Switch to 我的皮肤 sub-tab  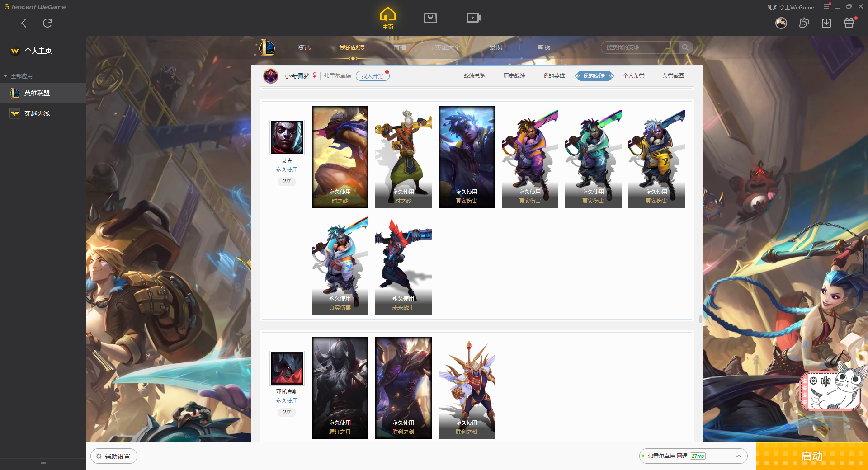pos(594,76)
